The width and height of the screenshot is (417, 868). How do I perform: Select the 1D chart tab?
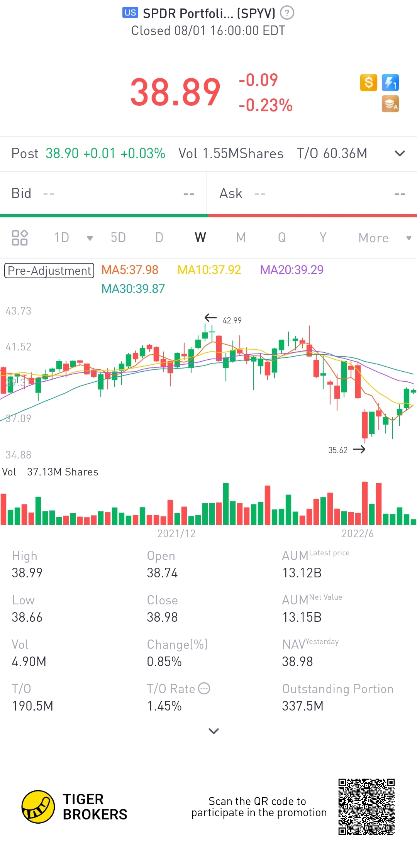[62, 237]
